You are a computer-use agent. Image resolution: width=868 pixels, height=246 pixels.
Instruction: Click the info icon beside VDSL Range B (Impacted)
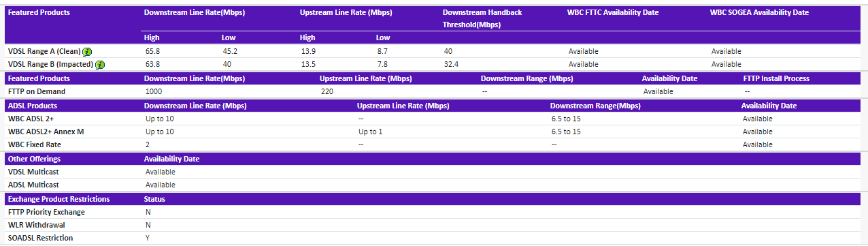(100, 65)
